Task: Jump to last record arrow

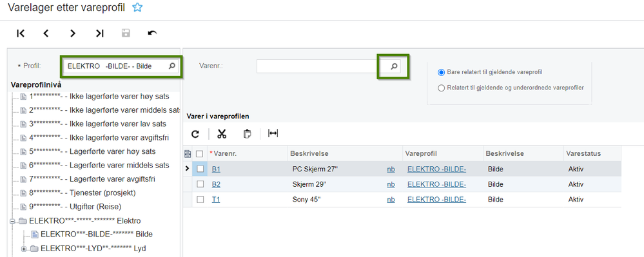Action: 99,33
